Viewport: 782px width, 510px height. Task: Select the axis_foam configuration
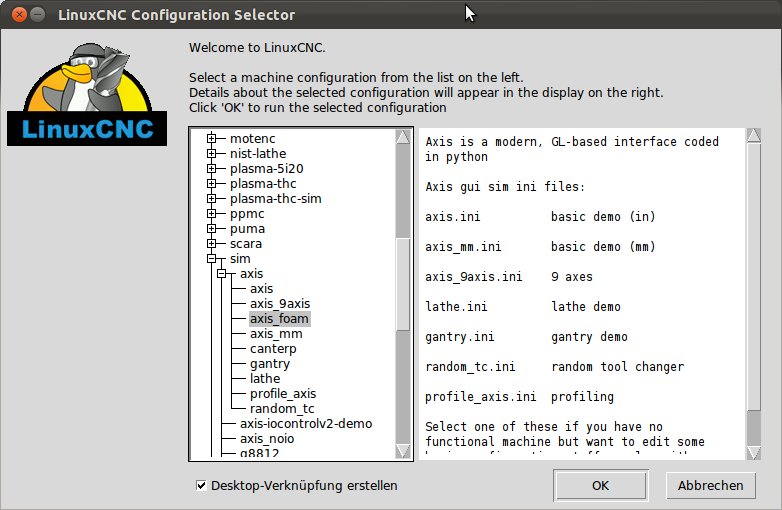coord(279,319)
